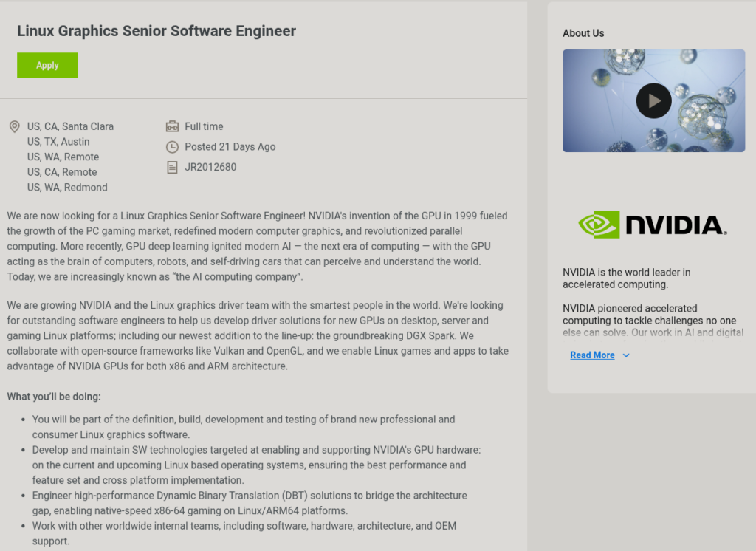Image resolution: width=756 pixels, height=551 pixels.
Task: Click the About Us heading
Action: (583, 33)
